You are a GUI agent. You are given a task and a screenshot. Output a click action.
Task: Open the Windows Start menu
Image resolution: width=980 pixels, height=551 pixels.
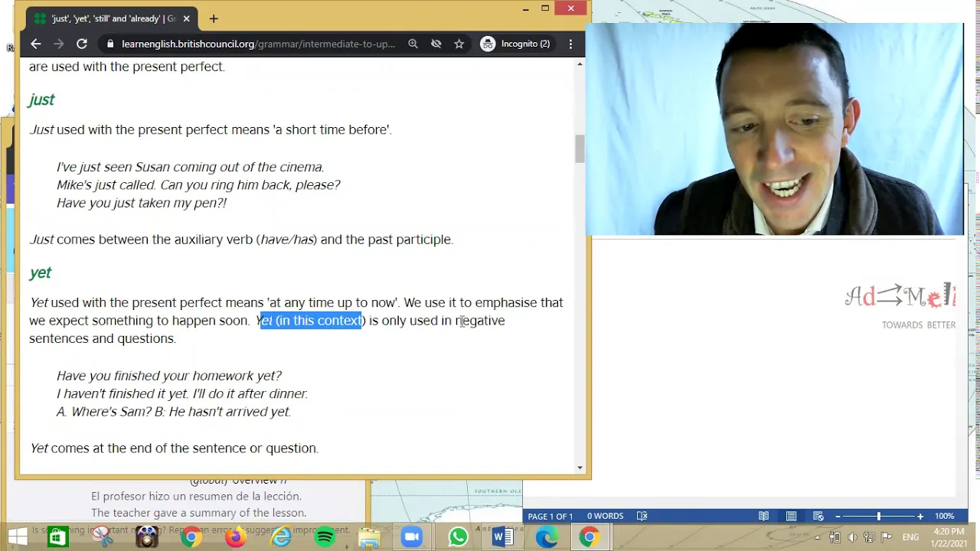pos(17,537)
